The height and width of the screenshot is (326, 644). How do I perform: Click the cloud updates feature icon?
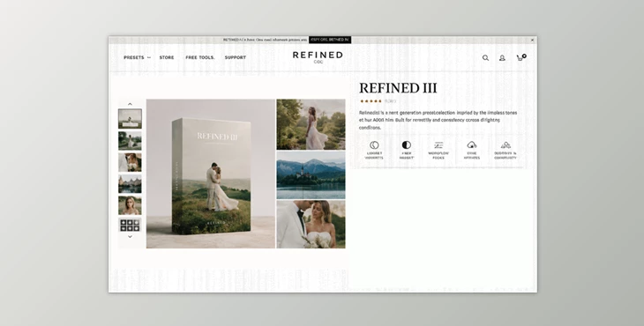click(471, 144)
